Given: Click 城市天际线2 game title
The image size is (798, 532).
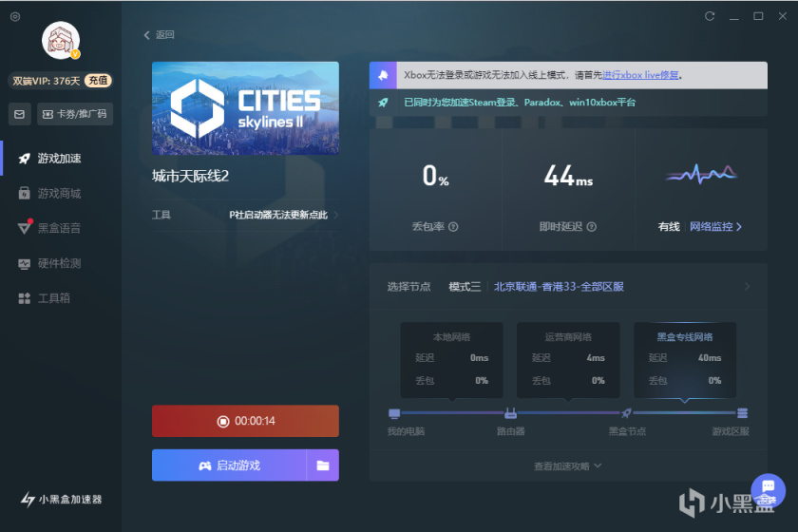Looking at the screenshot, I should [x=190, y=176].
